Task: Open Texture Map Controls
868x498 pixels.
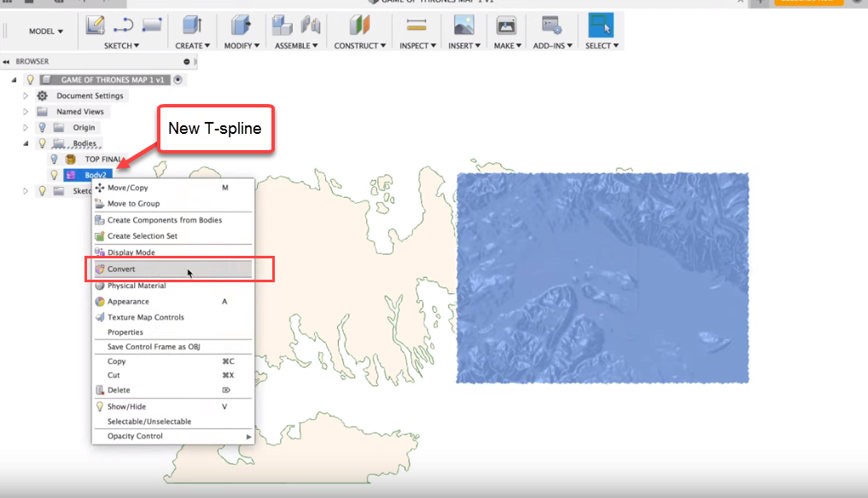Action: 172,317
